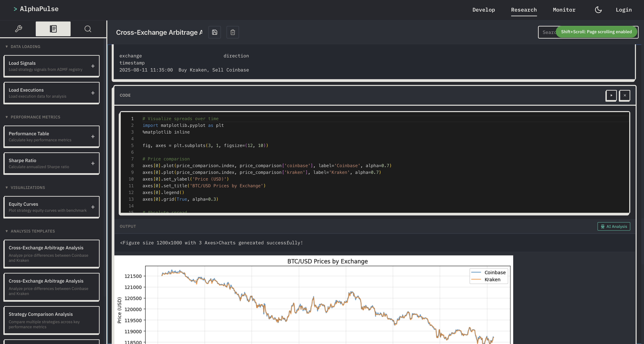The image size is (644, 344).
Task: Click the Coinbase legend entry in chart
Action: click(488, 273)
